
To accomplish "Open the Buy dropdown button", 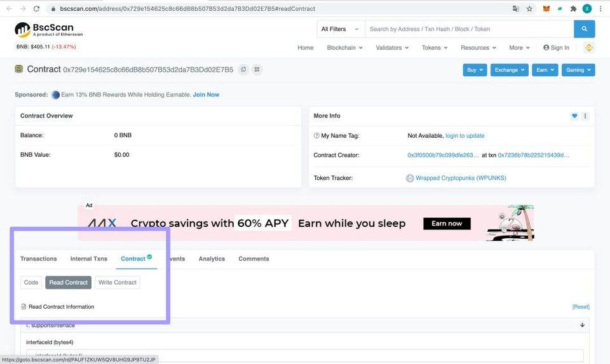I will pos(475,70).
